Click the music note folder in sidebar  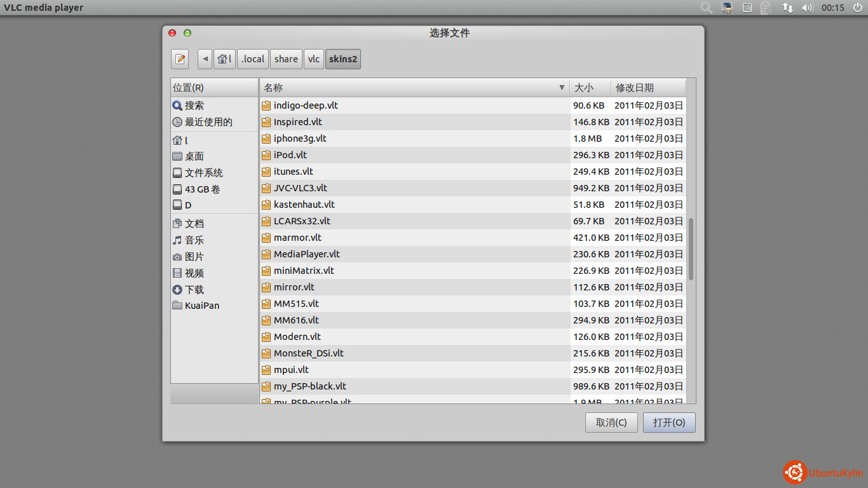click(x=177, y=240)
